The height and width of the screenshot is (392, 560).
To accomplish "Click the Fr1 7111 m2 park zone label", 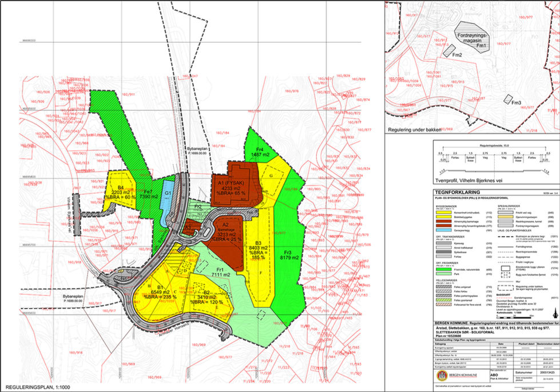I will [220, 272].
